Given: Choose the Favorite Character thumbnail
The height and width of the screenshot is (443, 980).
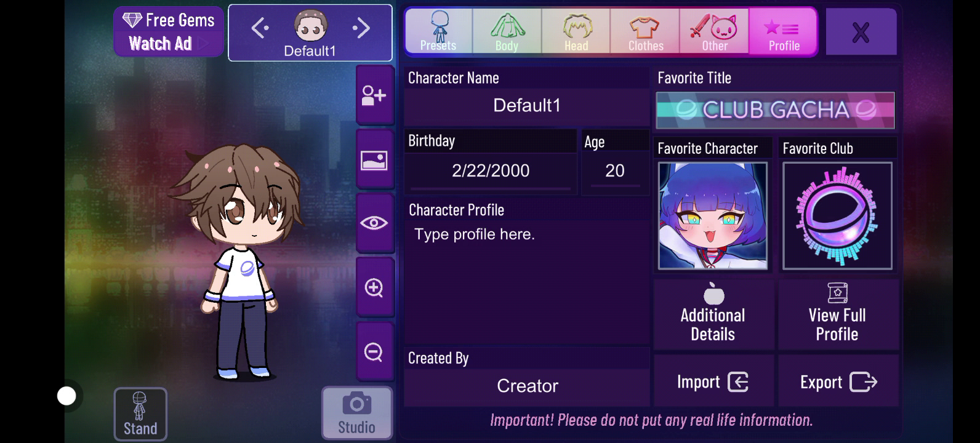Looking at the screenshot, I should click(x=713, y=216).
